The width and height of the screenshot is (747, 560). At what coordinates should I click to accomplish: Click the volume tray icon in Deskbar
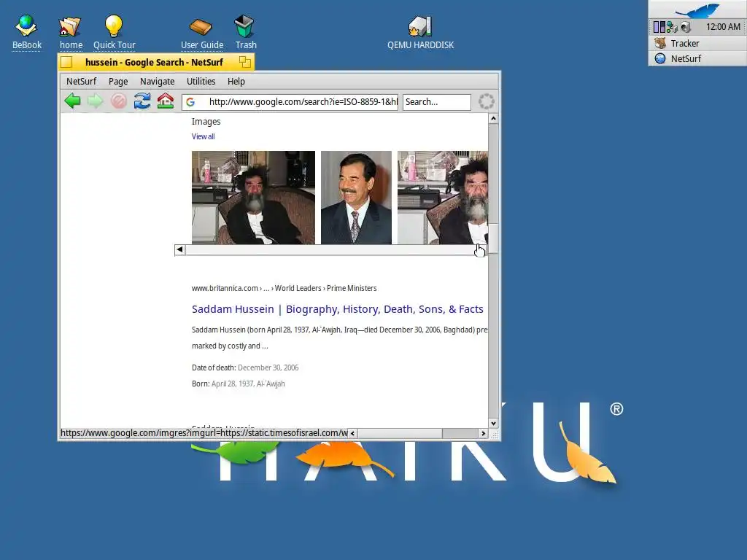(x=686, y=27)
